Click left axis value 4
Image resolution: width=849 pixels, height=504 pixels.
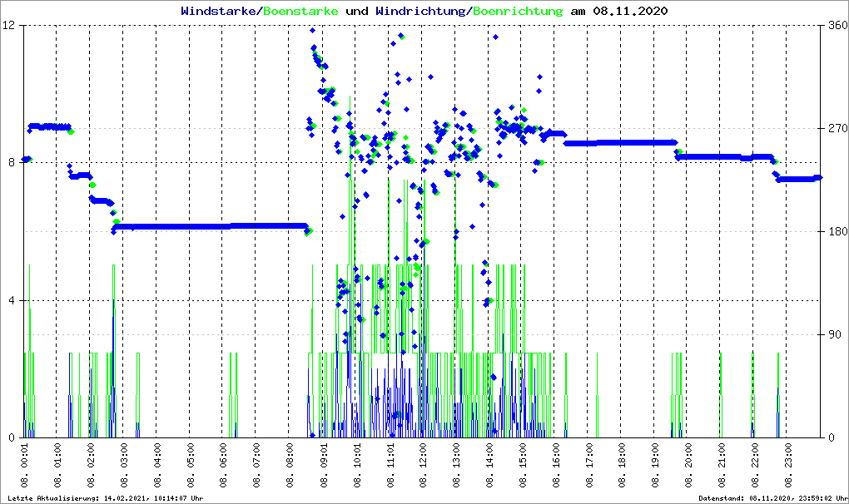[x=12, y=301]
